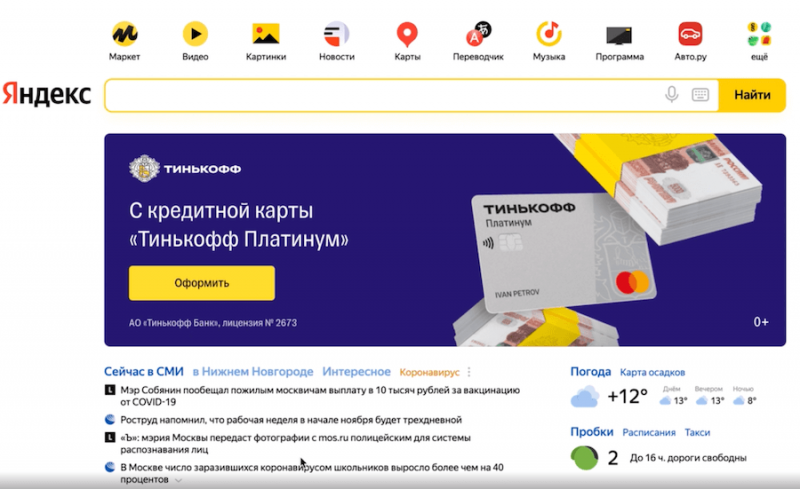Open the Видео play icon
Screen dimensions: 800x489
tap(195, 34)
